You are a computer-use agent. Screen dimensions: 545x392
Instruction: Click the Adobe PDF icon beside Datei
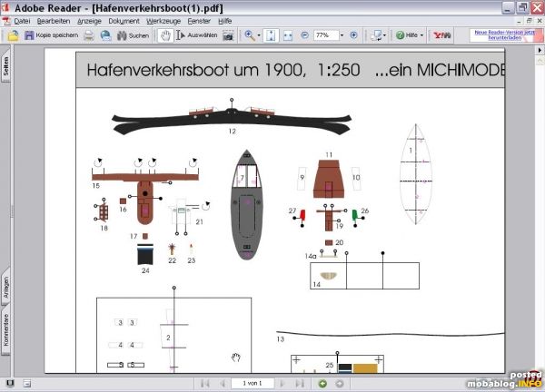click(6, 21)
